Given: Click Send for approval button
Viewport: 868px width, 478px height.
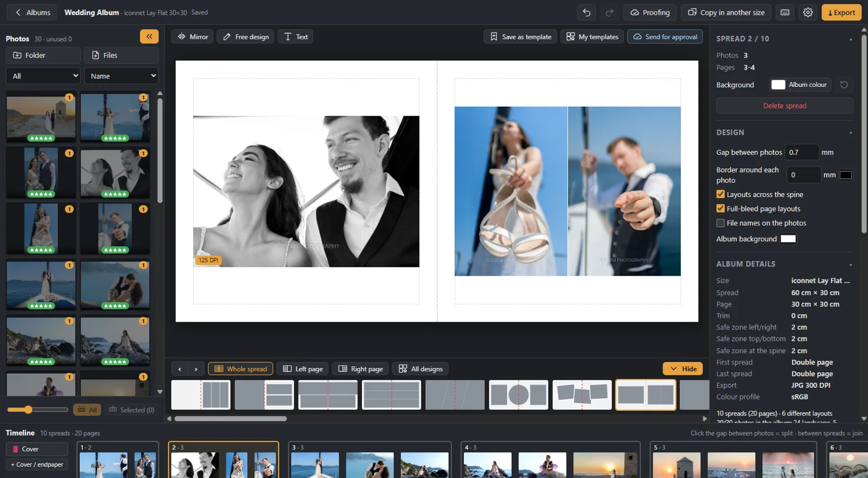Looking at the screenshot, I should (665, 36).
